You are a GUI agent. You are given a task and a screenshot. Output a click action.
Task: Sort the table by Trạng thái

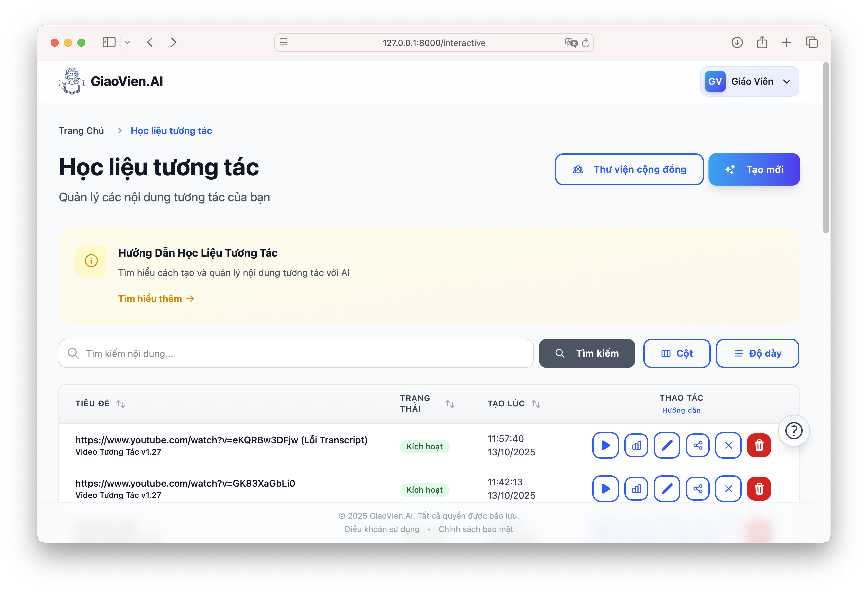tap(450, 404)
